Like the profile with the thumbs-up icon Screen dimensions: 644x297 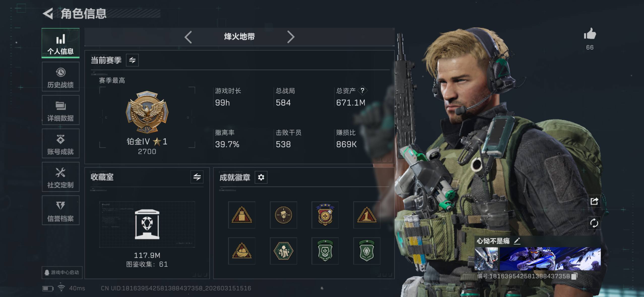coord(590,34)
